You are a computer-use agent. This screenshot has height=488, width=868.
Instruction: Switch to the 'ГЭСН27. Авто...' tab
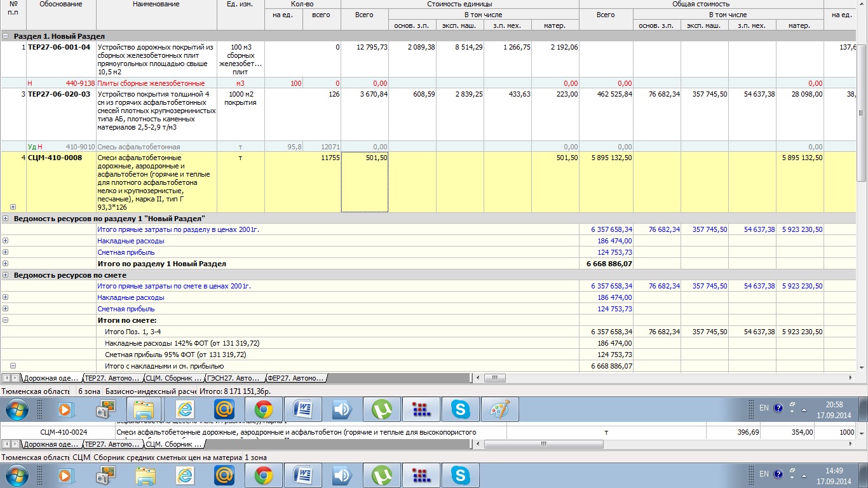point(234,378)
